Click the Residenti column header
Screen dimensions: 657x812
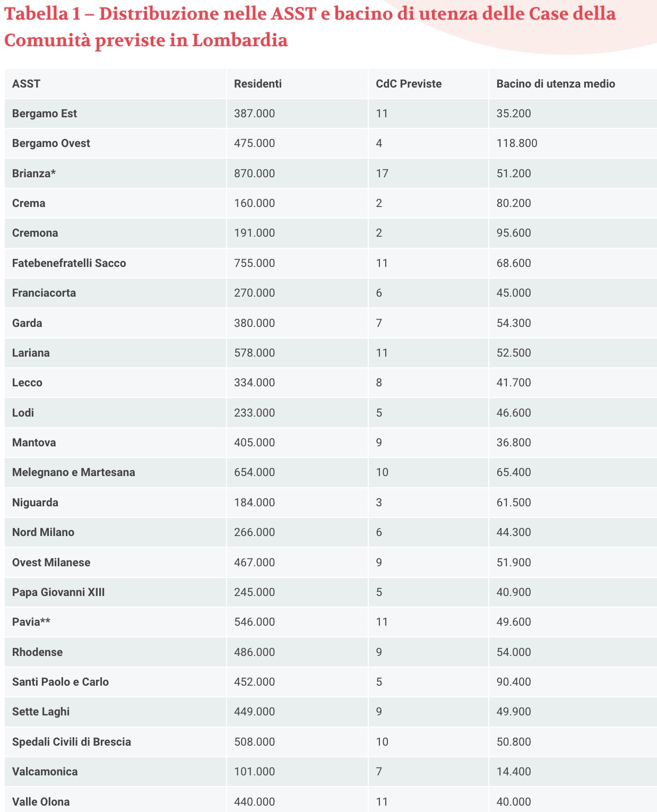point(258,84)
